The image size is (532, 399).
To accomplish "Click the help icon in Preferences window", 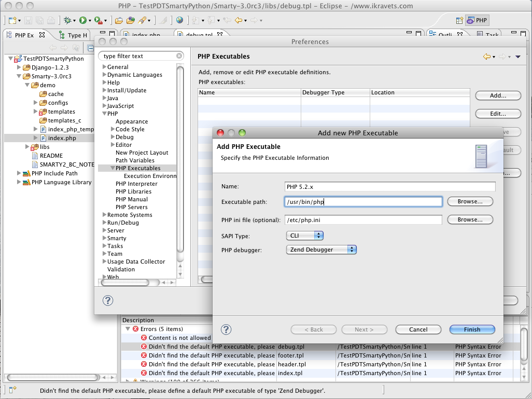I will click(x=108, y=300).
